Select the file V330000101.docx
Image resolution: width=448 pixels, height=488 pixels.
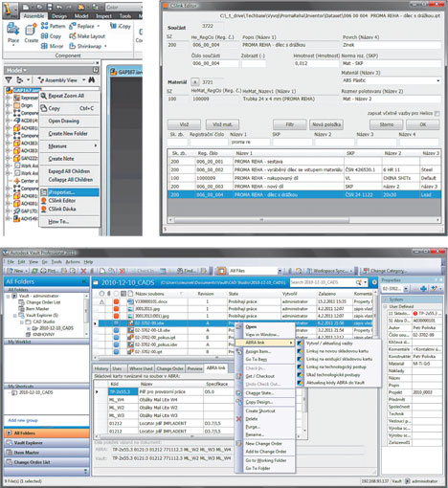pos(151,301)
